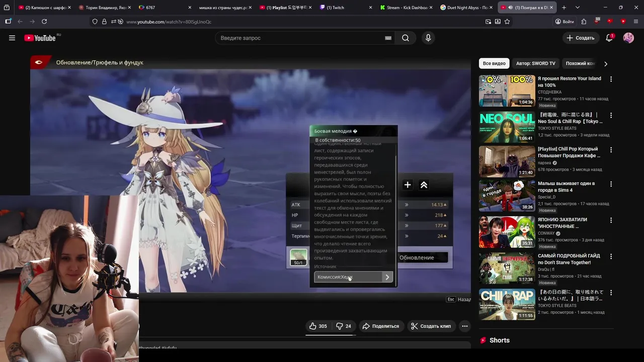Select the Все видео filter chip
644x362 pixels.
tap(494, 63)
